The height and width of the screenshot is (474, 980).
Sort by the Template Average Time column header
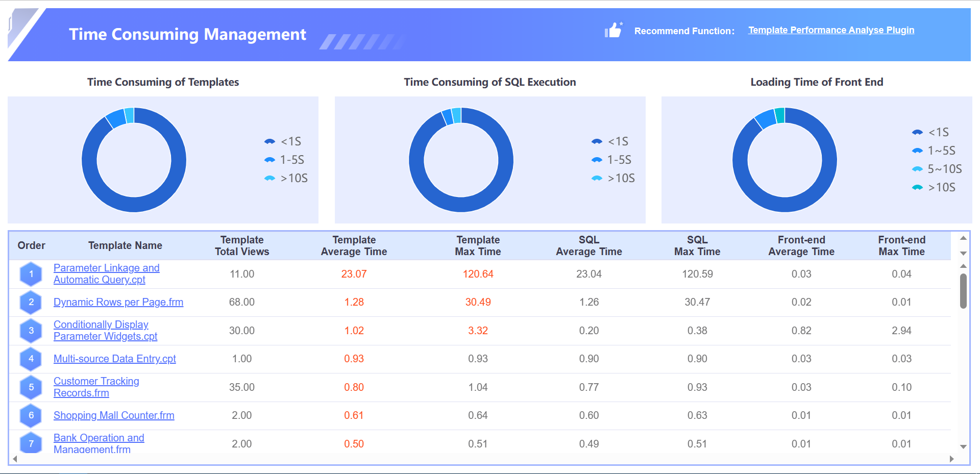354,245
